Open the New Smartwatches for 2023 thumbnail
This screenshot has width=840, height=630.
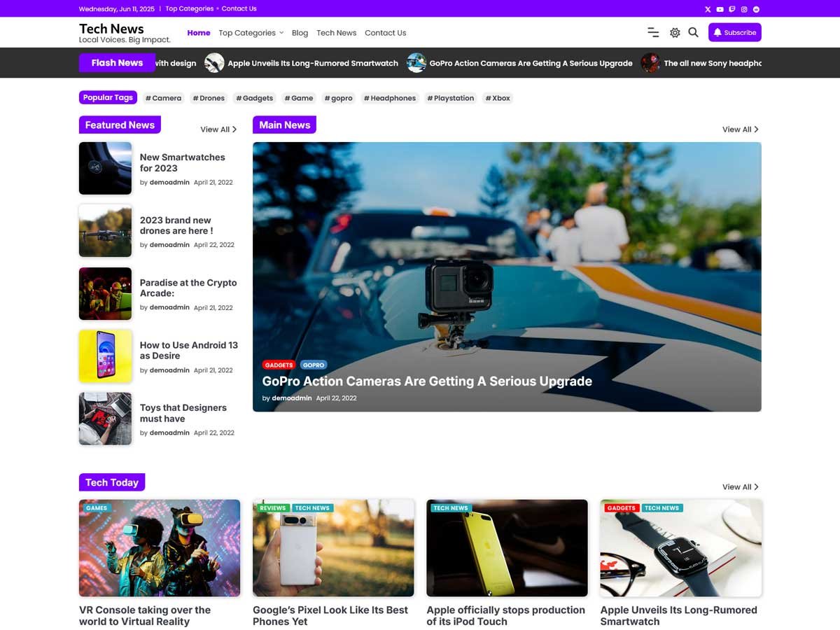(105, 168)
